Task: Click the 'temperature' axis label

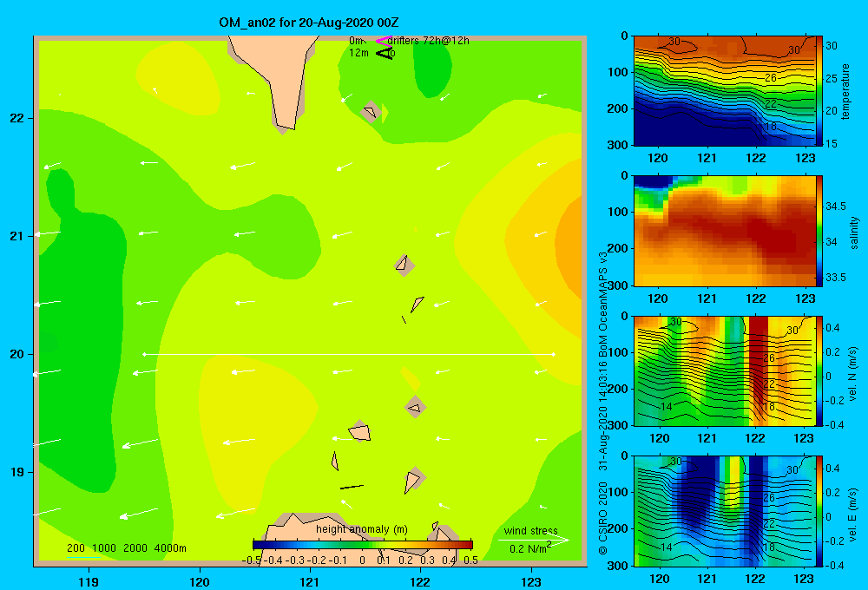Action: (x=845, y=92)
